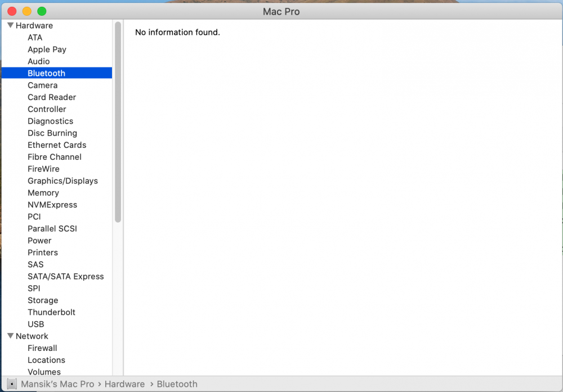View the Diagnostics section

point(50,121)
